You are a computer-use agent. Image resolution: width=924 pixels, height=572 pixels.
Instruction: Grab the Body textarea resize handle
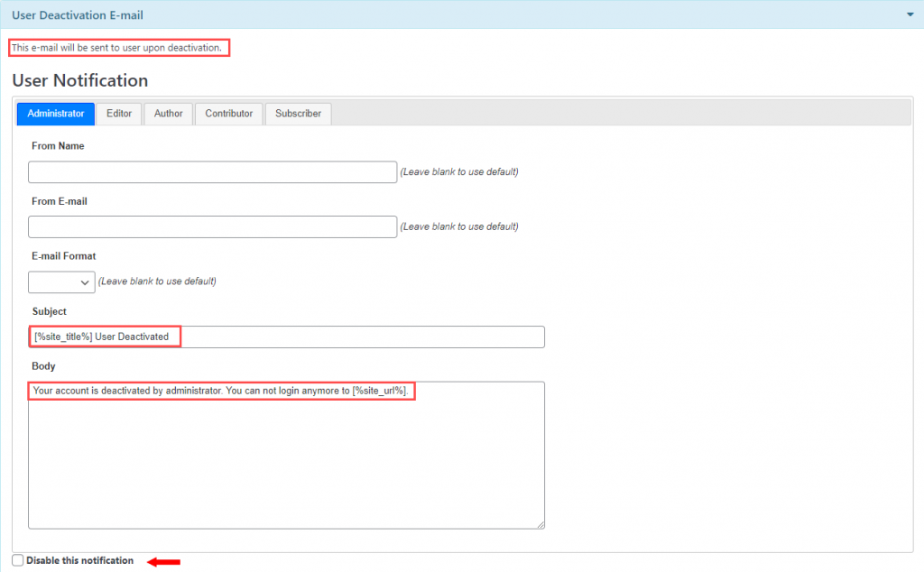[x=541, y=524]
